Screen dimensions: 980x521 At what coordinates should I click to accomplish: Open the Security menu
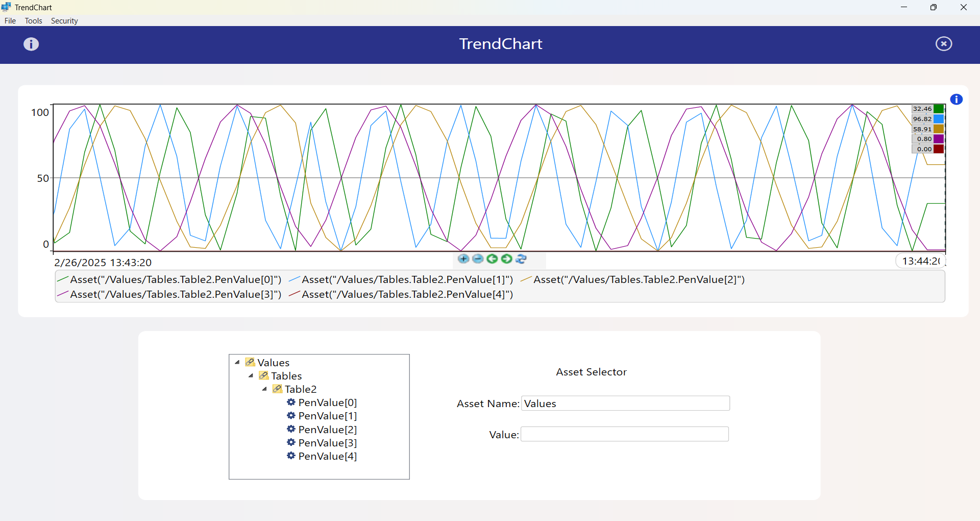click(64, 21)
